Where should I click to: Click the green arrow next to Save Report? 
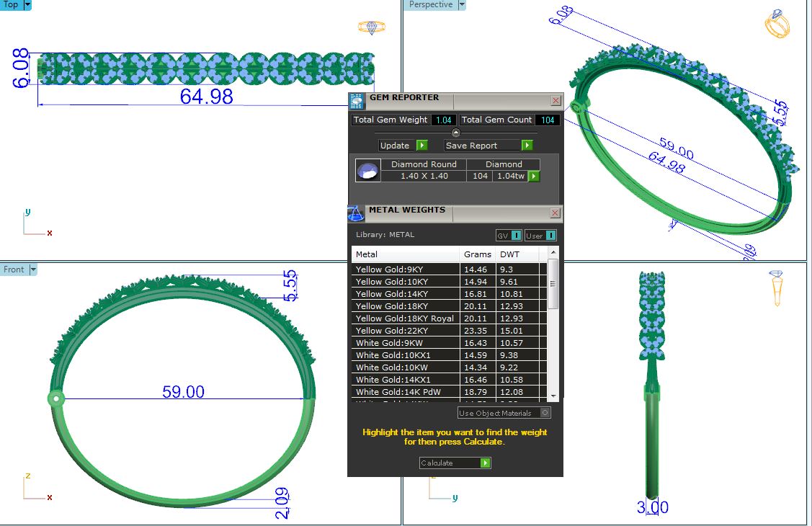click(x=527, y=146)
